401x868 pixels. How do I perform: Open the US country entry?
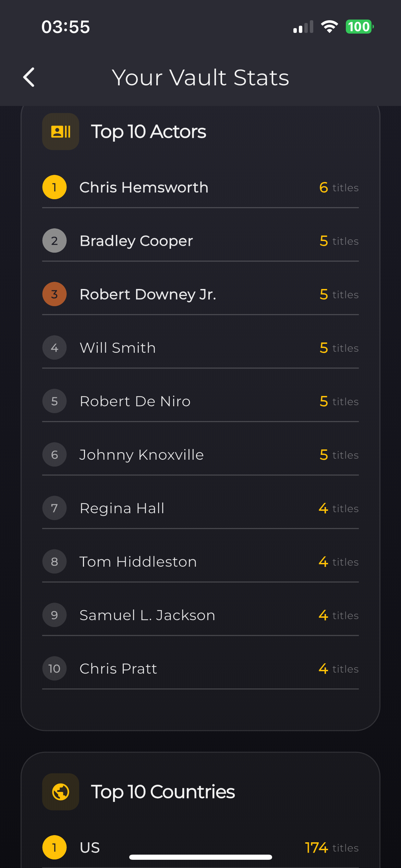tap(90, 847)
